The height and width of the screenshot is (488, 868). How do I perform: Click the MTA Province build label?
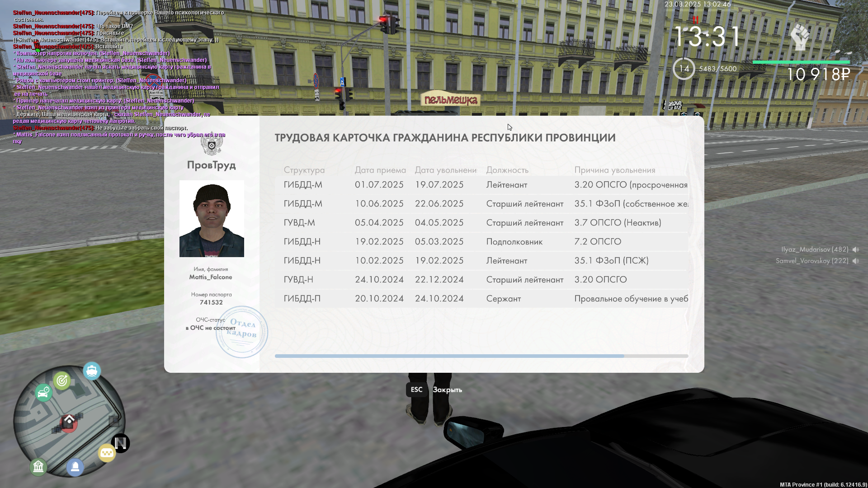[x=823, y=484]
